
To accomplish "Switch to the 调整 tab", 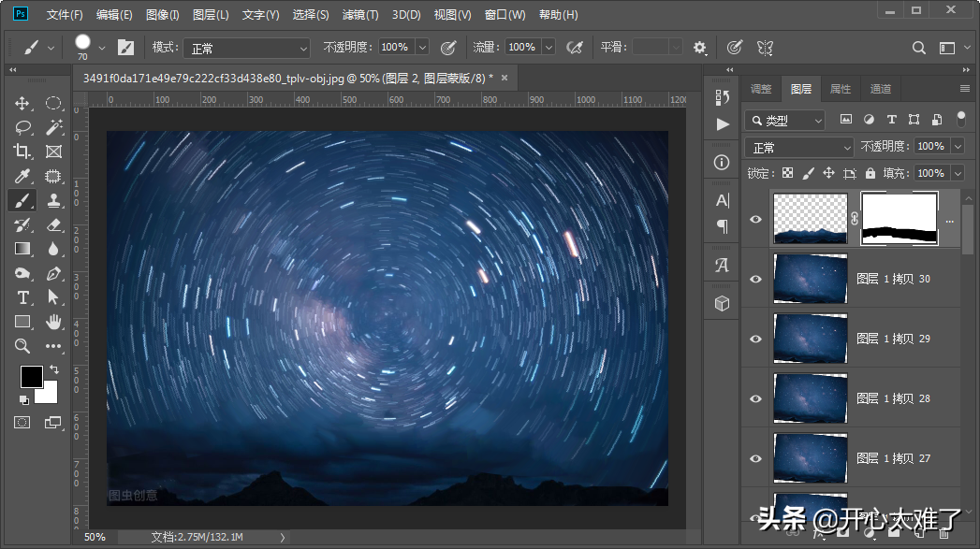I will coord(761,89).
